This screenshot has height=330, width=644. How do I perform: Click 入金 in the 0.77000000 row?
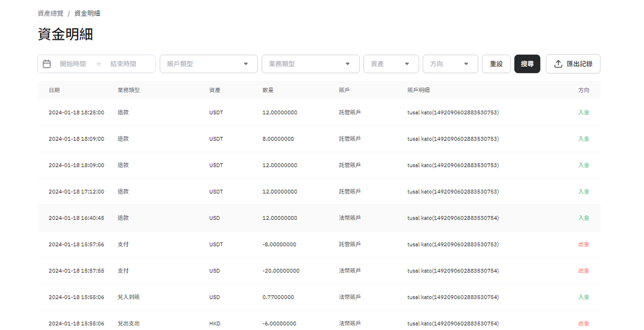pyautogui.click(x=584, y=297)
